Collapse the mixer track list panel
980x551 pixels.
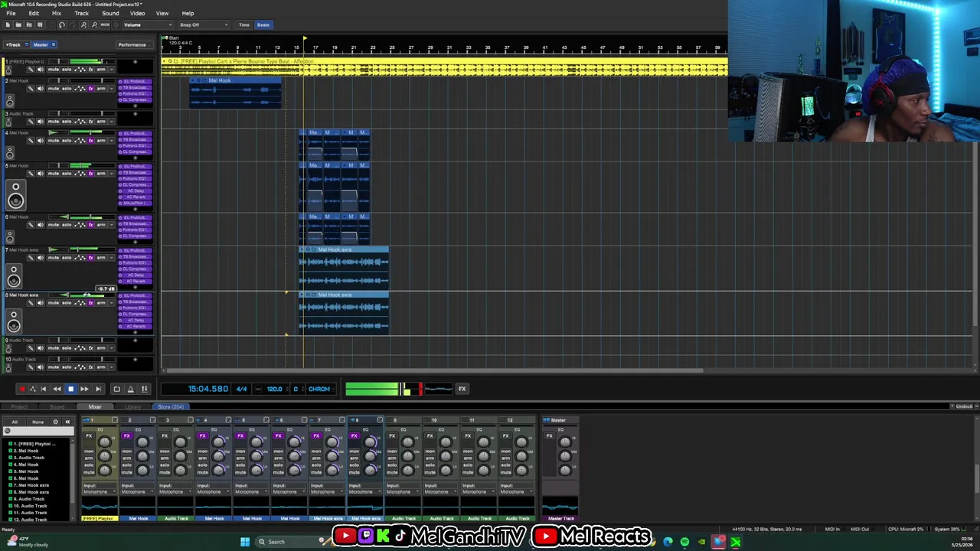(x=67, y=422)
